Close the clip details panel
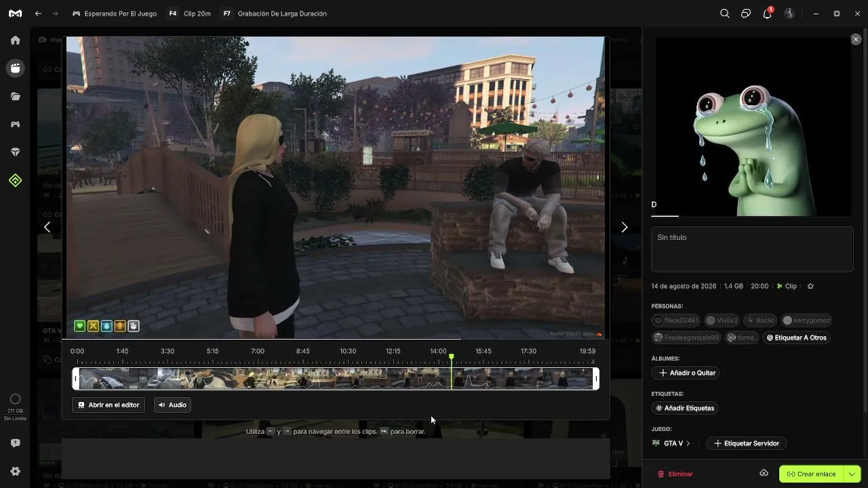 [856, 40]
